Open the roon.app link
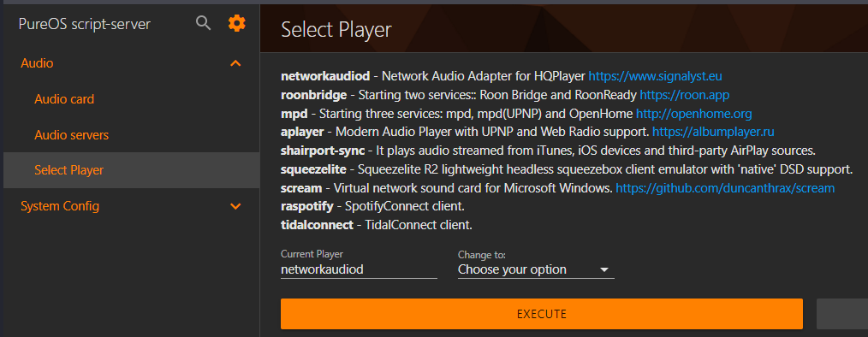The width and height of the screenshot is (868, 337). coord(685,95)
